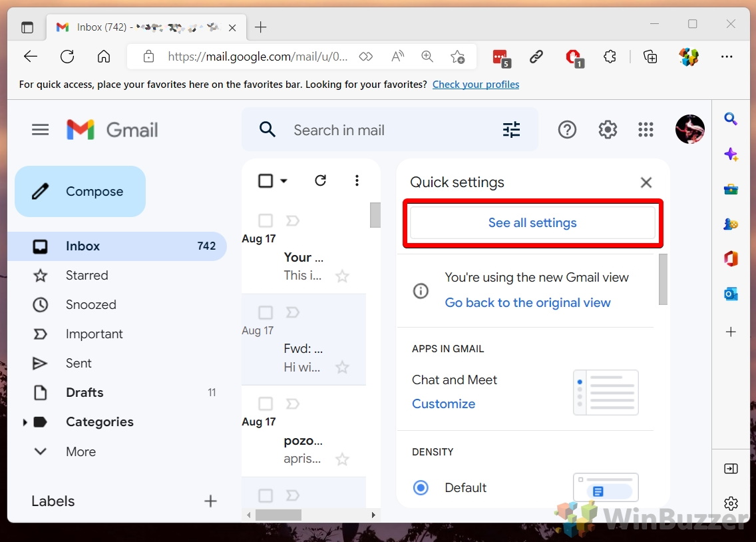Open Gmail Support help icon
Screen dimensions: 756x542
(567, 130)
